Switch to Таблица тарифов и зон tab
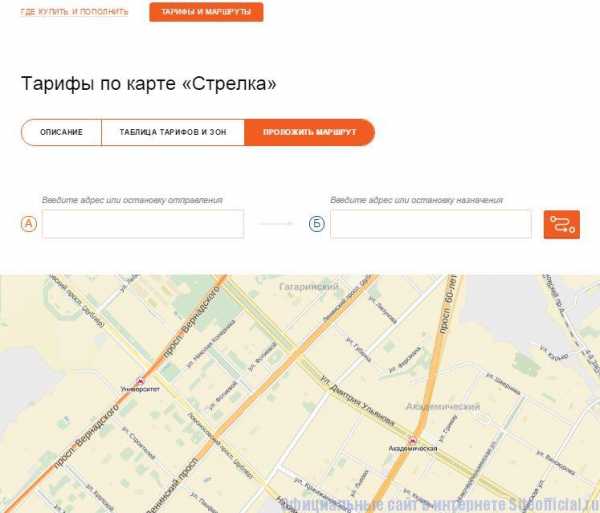 [173, 132]
